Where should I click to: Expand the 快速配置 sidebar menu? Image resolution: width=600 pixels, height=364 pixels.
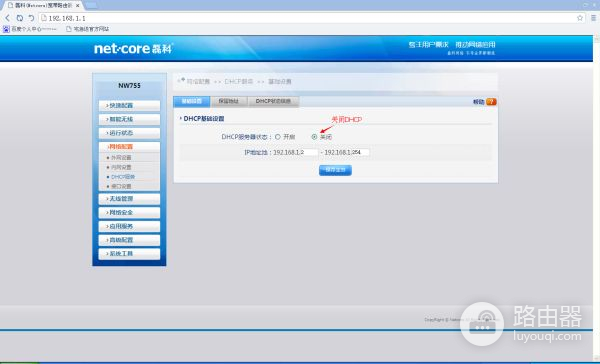[x=129, y=106]
